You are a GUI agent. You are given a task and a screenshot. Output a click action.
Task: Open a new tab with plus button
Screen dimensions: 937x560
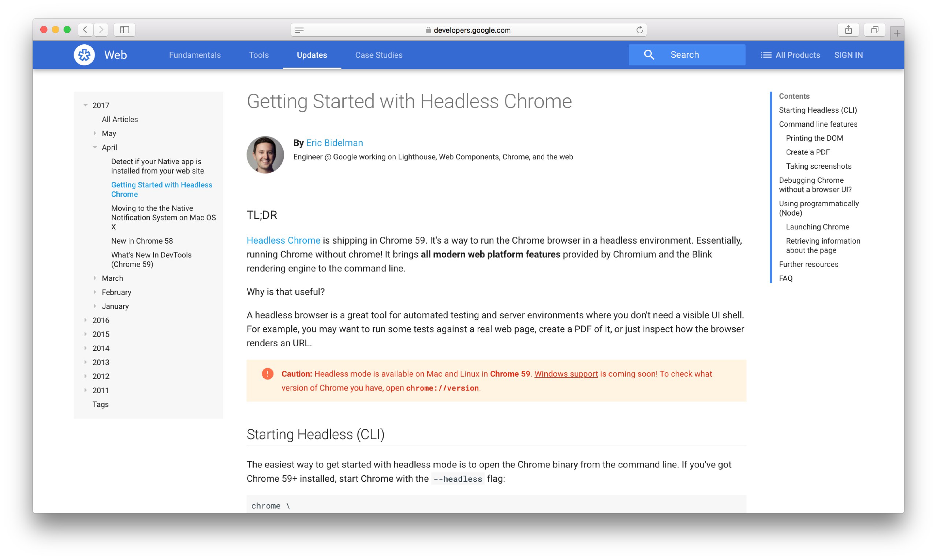point(897,34)
